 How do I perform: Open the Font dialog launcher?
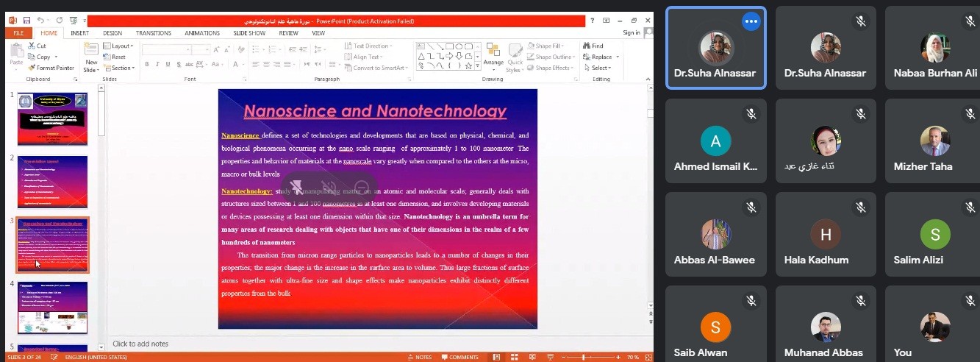(244, 79)
